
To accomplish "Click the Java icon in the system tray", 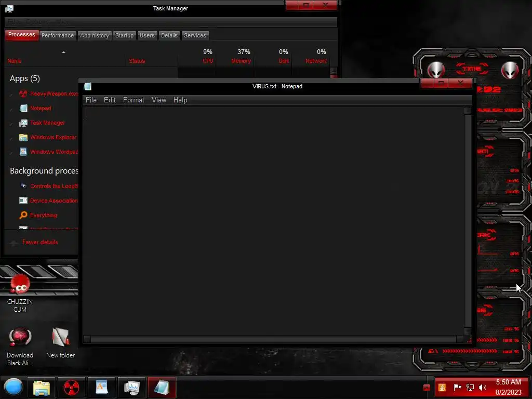I will [x=442, y=388].
